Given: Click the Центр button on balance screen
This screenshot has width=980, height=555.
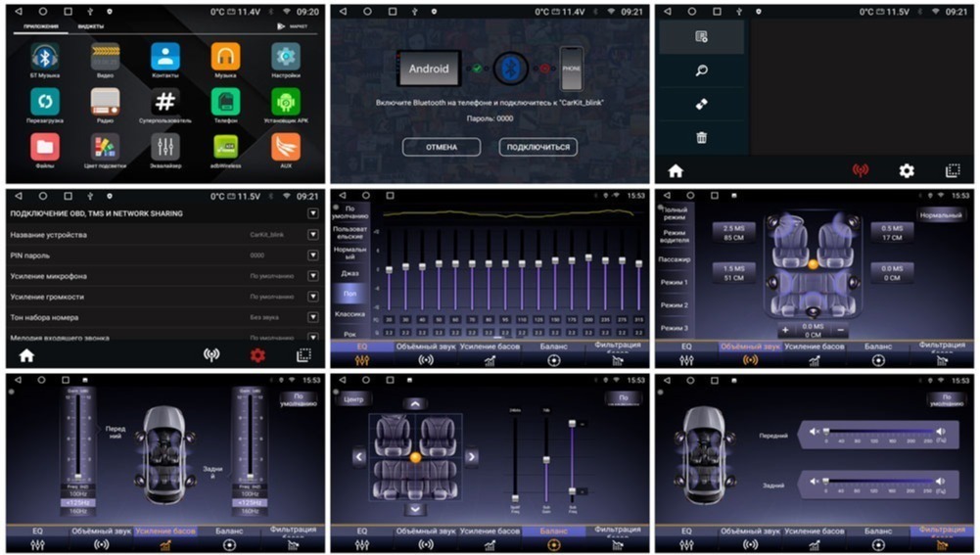Looking at the screenshot, I should tap(353, 398).
